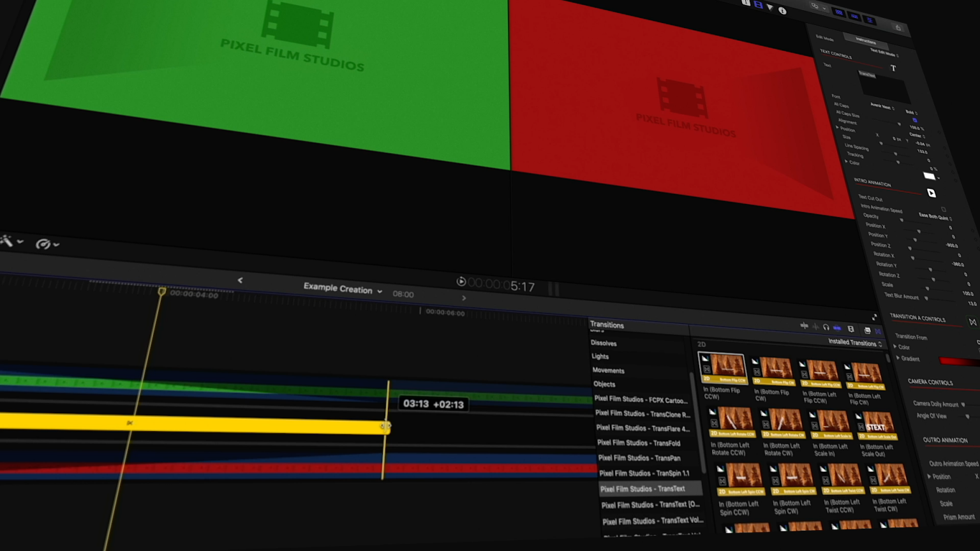The height and width of the screenshot is (551, 980).
Task: Select Pixel Film Studios - TransFlare category
Action: click(x=643, y=429)
